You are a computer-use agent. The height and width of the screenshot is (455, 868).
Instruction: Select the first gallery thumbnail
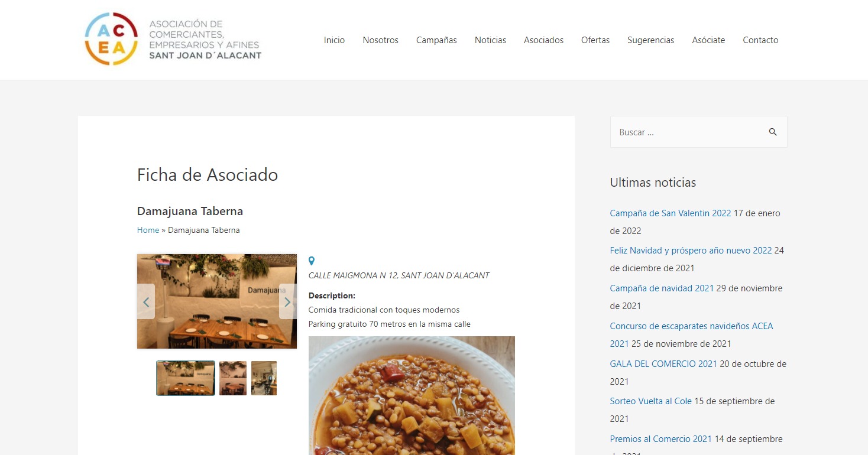tap(186, 378)
